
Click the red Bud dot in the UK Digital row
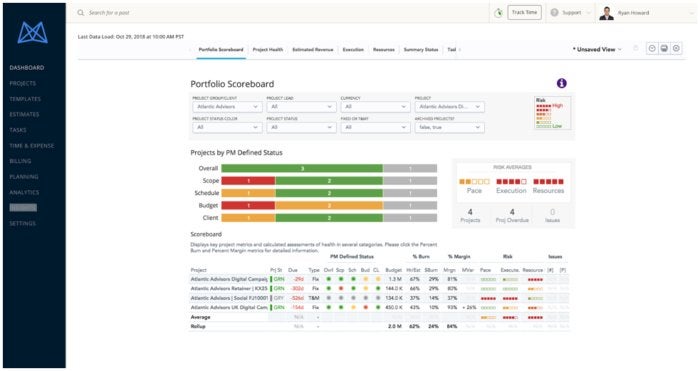point(365,307)
